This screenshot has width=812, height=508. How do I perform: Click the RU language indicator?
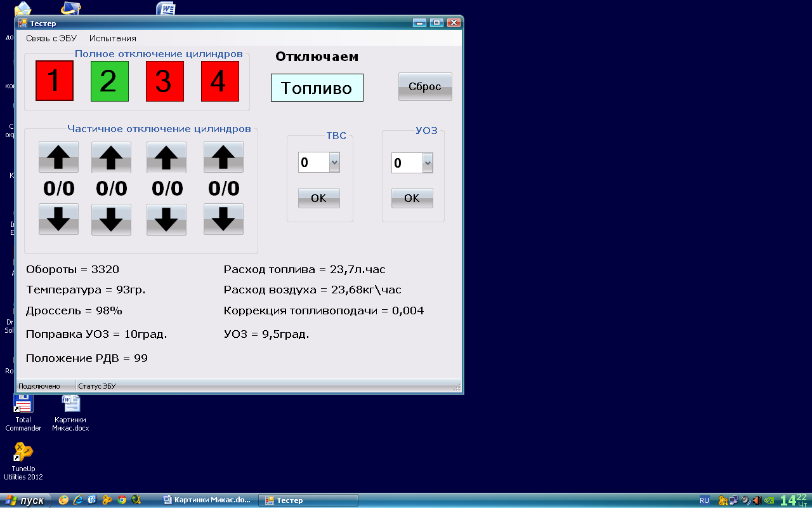(x=705, y=500)
